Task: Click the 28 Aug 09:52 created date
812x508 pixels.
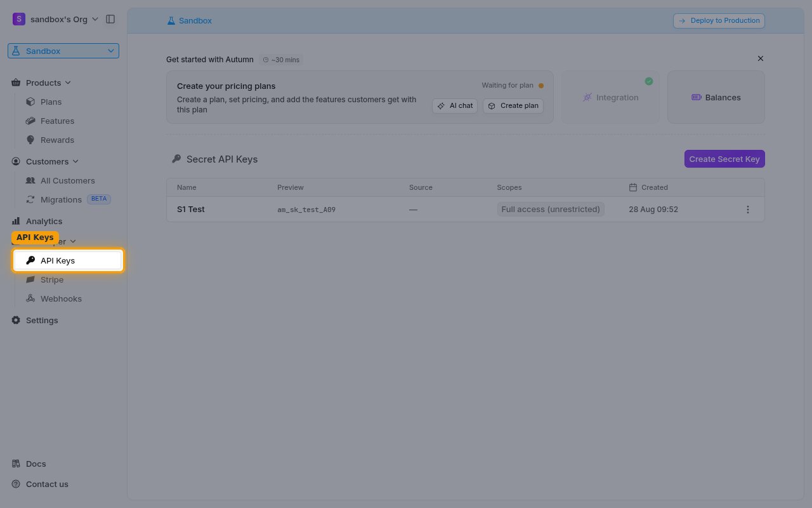Action: [653, 209]
